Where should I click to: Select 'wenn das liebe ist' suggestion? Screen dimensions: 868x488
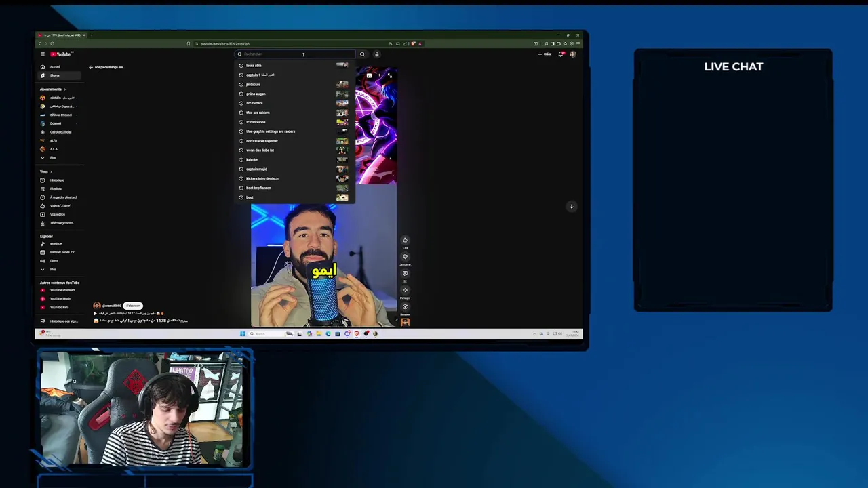[x=293, y=150]
